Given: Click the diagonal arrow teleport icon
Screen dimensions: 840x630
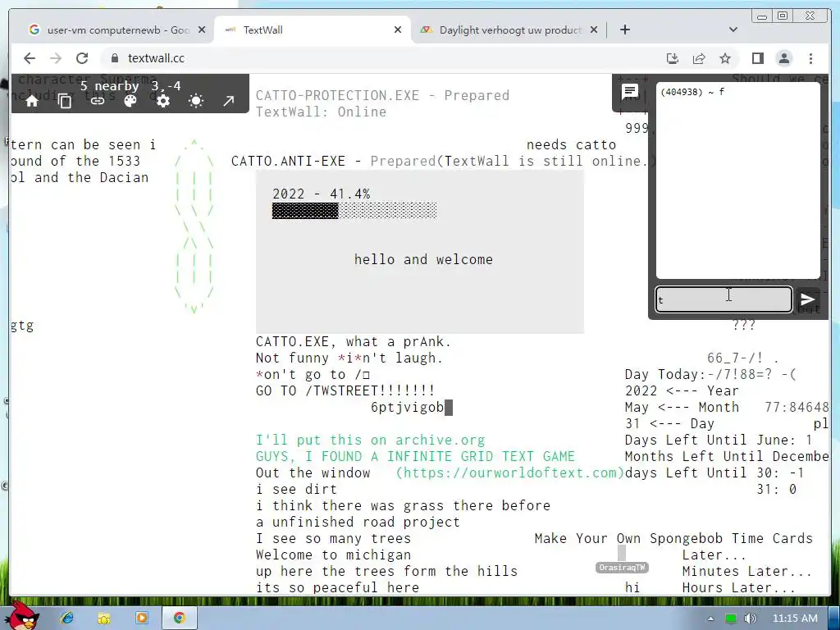Looking at the screenshot, I should pyautogui.click(x=229, y=101).
